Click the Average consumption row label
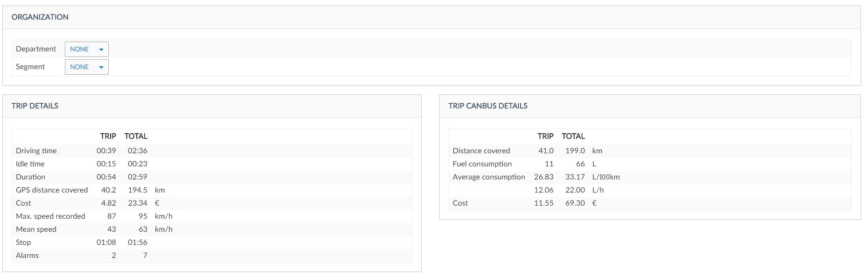868x279 pixels. tap(489, 177)
